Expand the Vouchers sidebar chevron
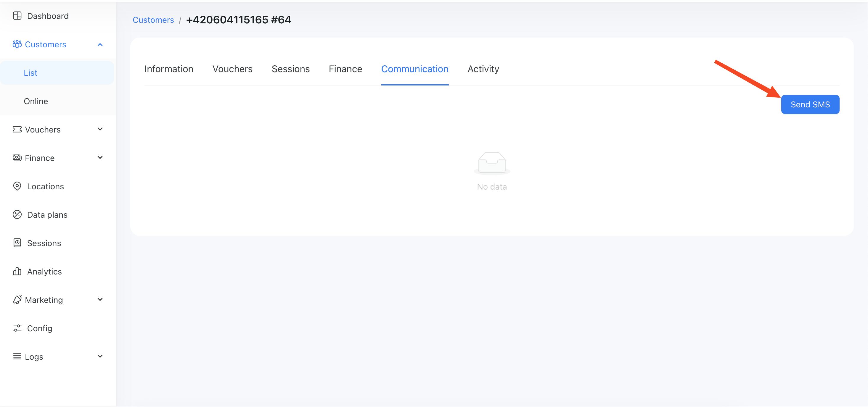 pos(100,129)
